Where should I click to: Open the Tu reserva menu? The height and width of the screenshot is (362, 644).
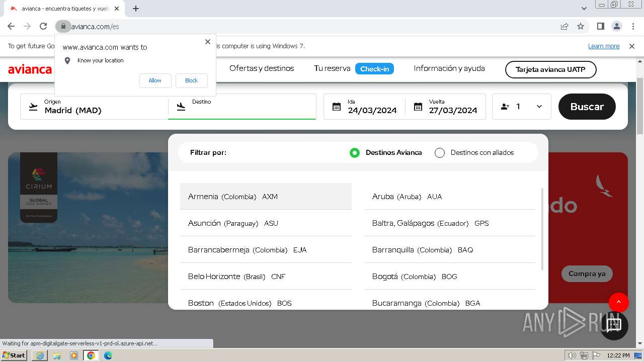332,68
